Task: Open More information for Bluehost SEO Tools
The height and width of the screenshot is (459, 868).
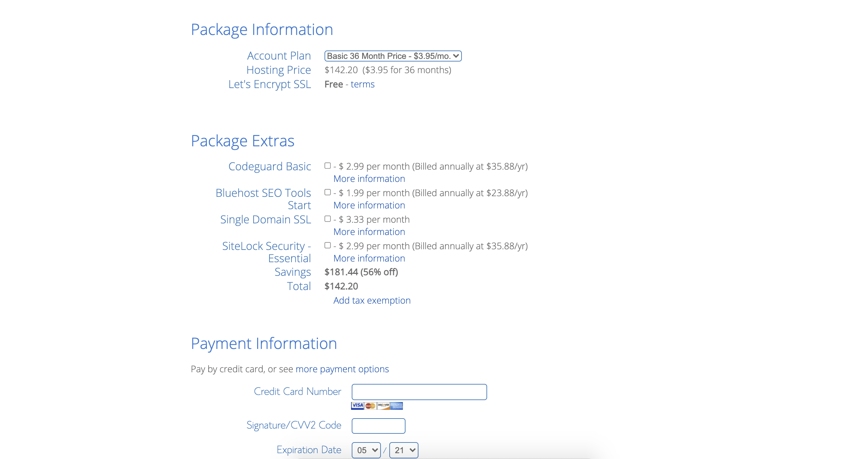Action: tap(369, 206)
